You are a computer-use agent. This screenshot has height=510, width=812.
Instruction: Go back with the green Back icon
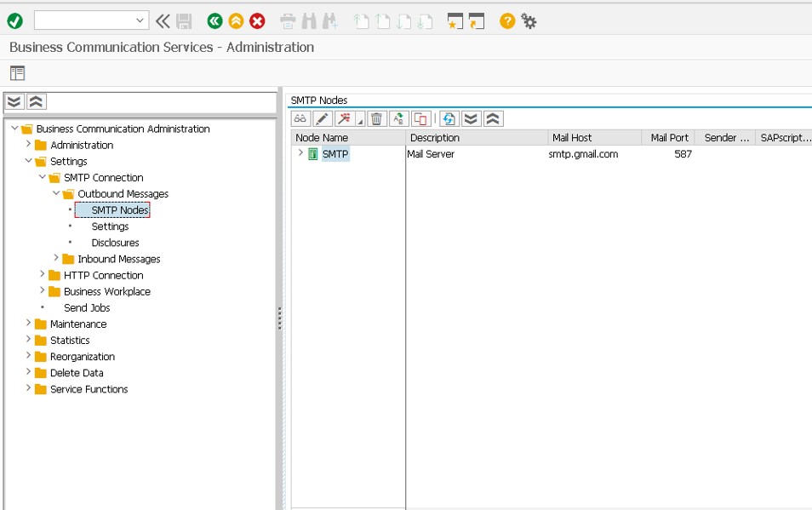point(214,21)
